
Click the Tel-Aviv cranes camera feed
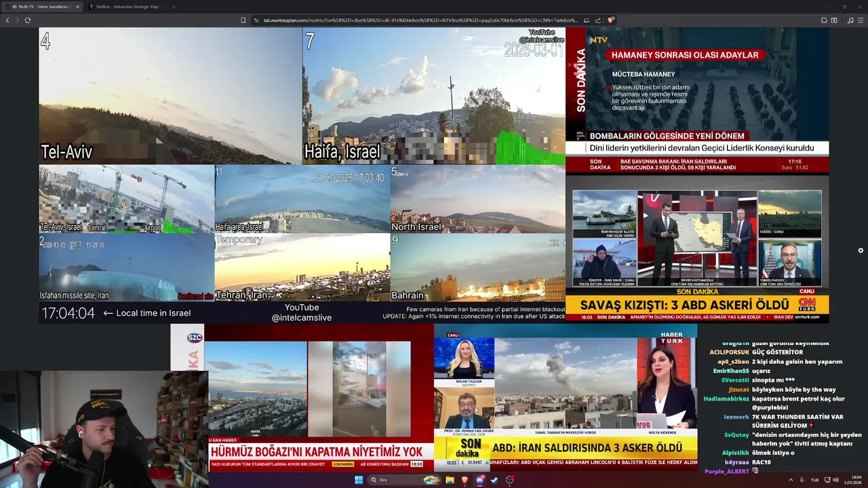click(126, 199)
